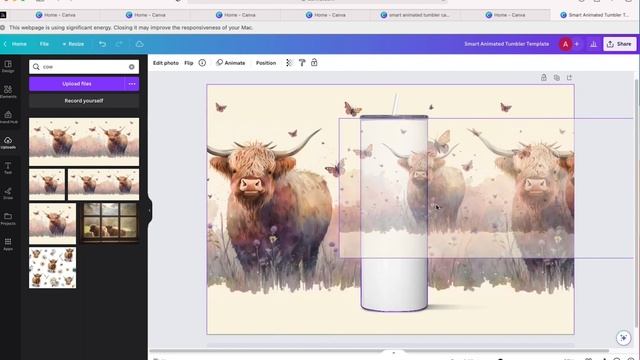The image size is (640, 360).
Task: Open the File menu
Action: (44, 44)
